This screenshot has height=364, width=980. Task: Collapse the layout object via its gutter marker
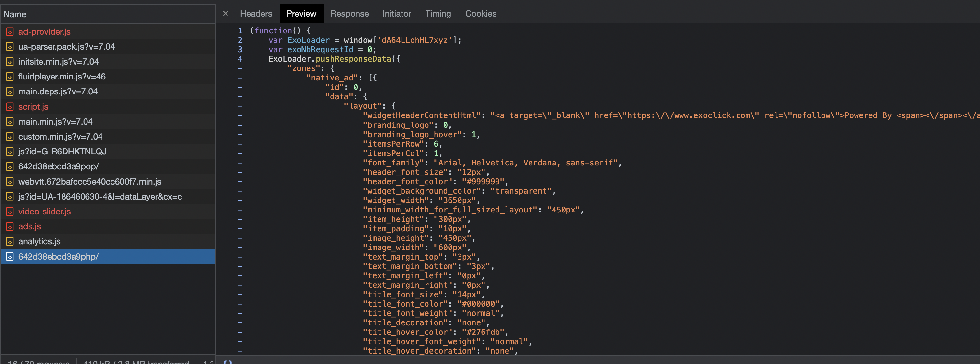pos(240,106)
